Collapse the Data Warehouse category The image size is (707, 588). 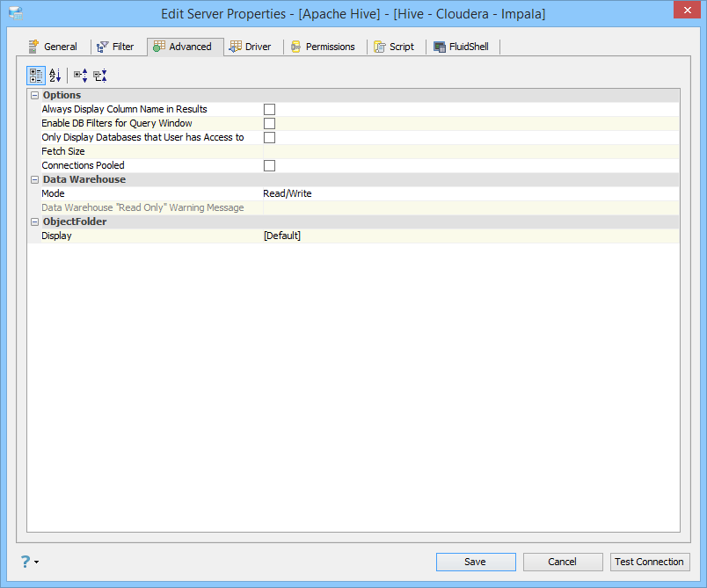34,179
